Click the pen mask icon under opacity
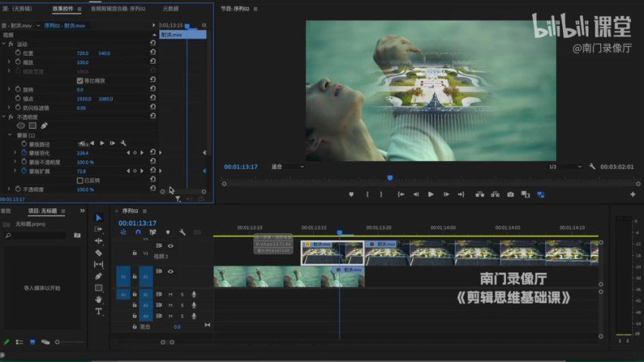The height and width of the screenshot is (362, 644). pos(44,126)
